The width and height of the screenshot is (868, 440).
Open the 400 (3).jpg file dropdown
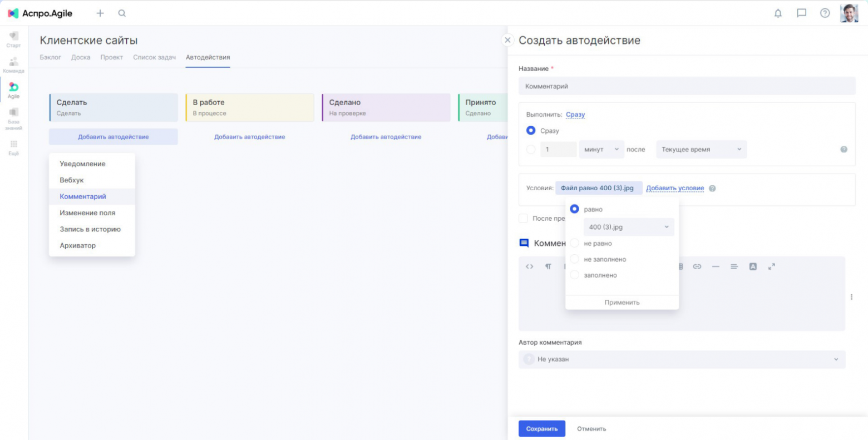tap(628, 227)
